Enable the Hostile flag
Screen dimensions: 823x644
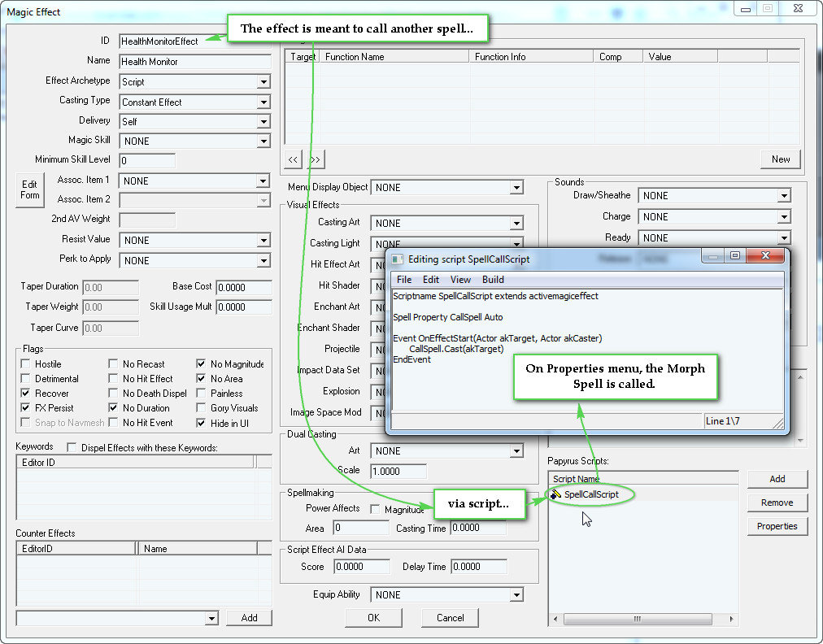click(24, 363)
